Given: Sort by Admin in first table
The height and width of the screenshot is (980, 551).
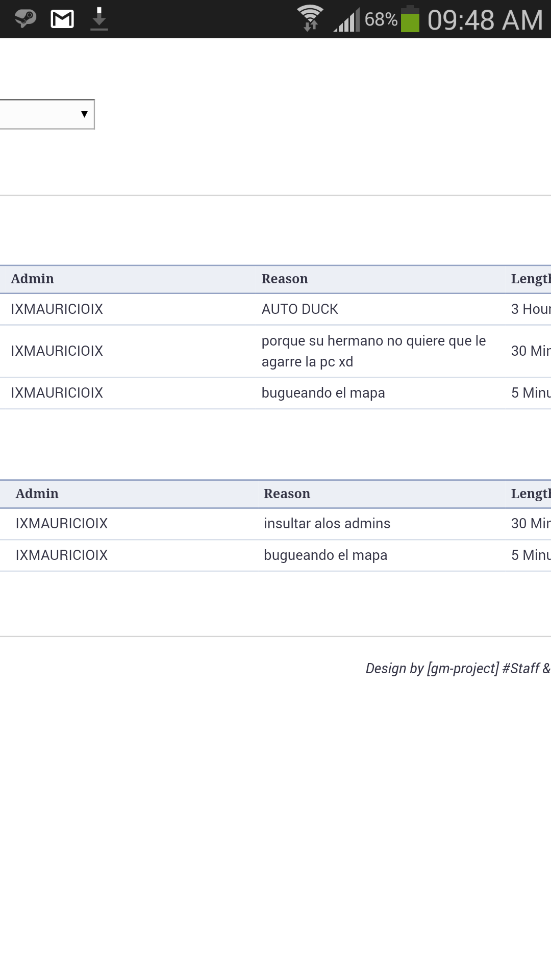Looking at the screenshot, I should tap(32, 279).
